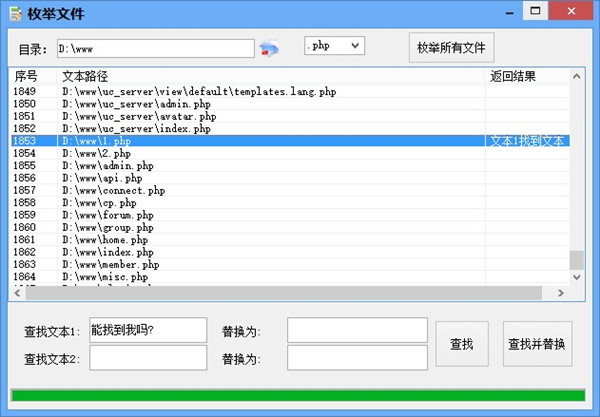The width and height of the screenshot is (600, 417).
Task: Select row D:\www\2.php
Action: click(x=290, y=153)
